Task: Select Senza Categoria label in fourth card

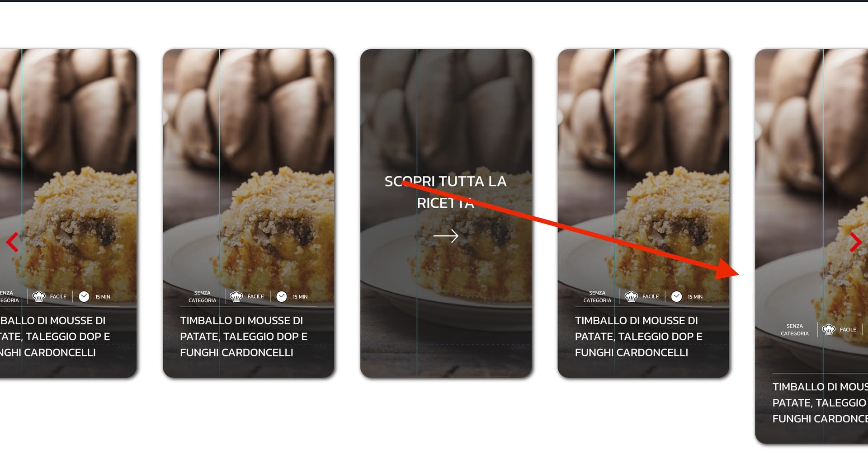Action: click(597, 296)
